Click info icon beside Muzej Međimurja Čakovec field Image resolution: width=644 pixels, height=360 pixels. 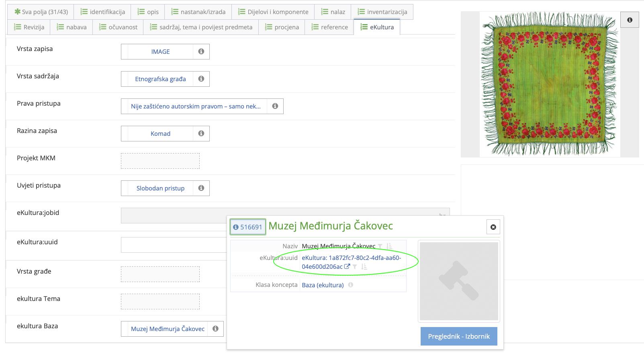(215, 329)
